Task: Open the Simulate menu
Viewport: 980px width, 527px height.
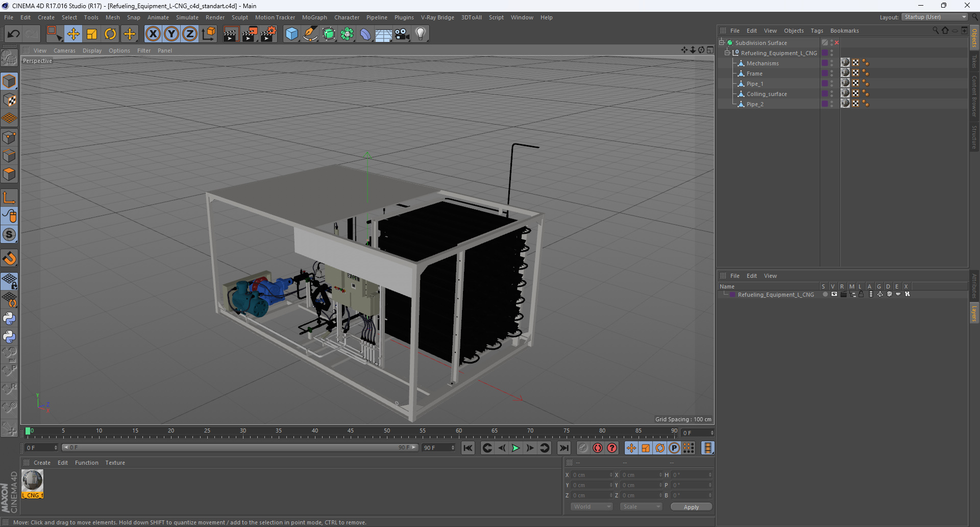Action: click(187, 17)
